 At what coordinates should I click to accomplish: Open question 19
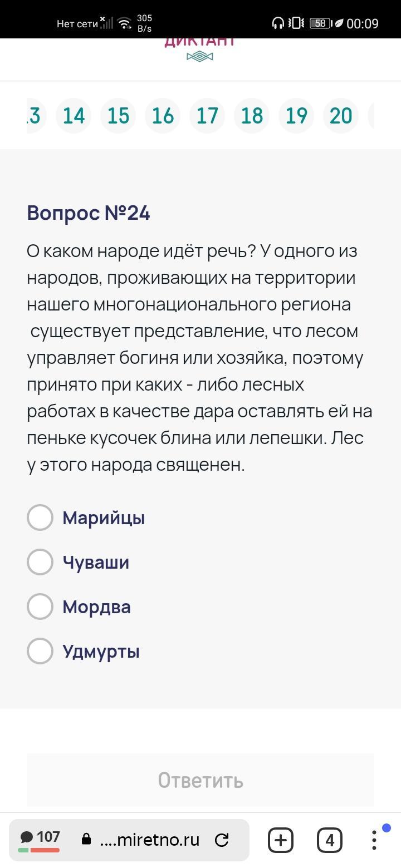click(296, 116)
